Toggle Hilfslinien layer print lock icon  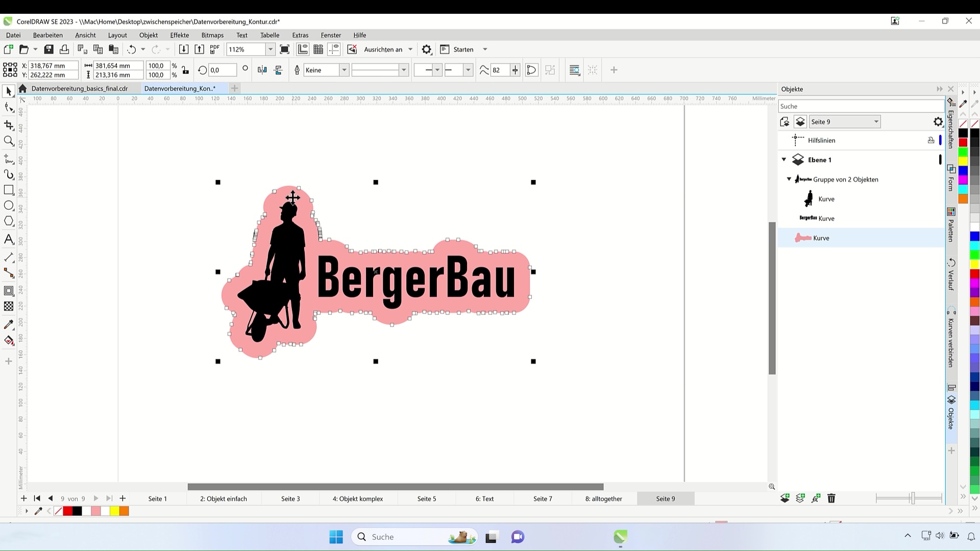[x=930, y=140]
